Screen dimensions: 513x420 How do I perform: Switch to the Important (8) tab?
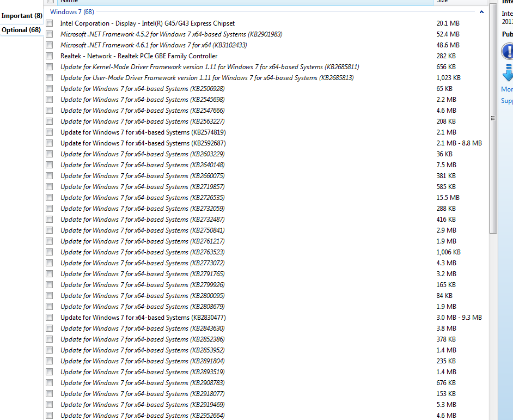click(x=22, y=16)
